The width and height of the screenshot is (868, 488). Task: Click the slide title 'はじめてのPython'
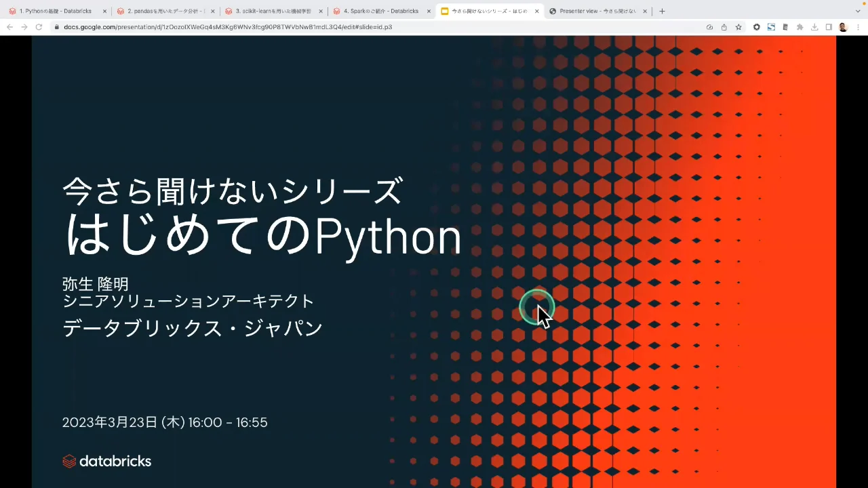(263, 237)
